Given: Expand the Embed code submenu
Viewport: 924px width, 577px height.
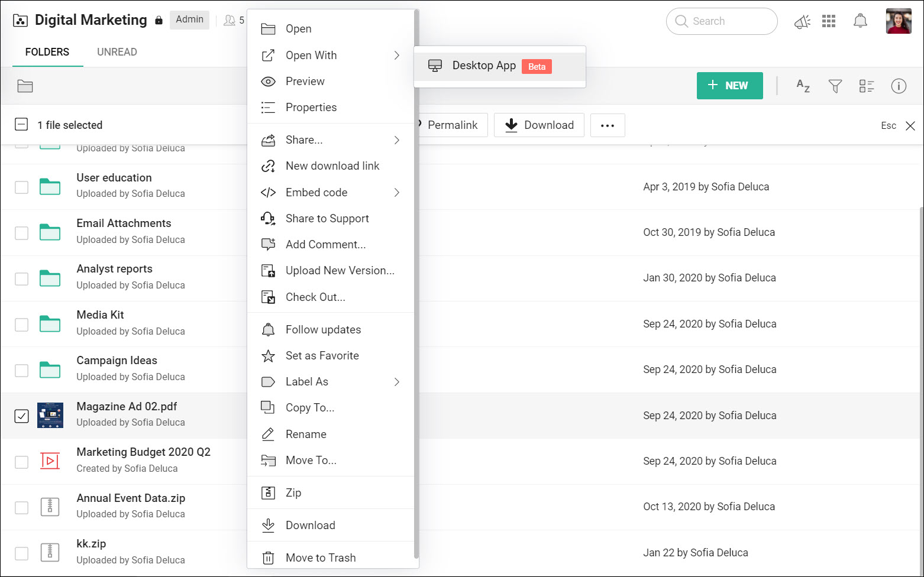Looking at the screenshot, I should 331,192.
